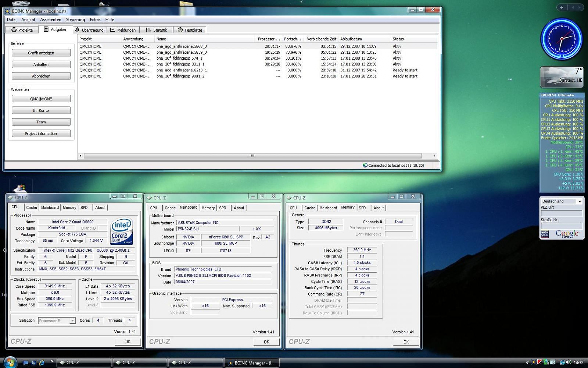This screenshot has height=368, width=588.
Task: Open About tab in Mainboard CPU-Z window
Action: pos(239,208)
